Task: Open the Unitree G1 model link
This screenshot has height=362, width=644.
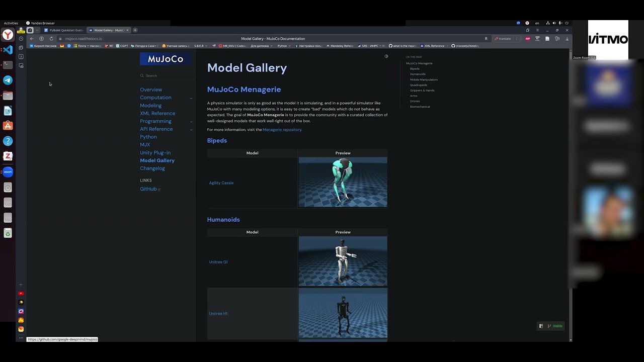Action: pos(218,262)
